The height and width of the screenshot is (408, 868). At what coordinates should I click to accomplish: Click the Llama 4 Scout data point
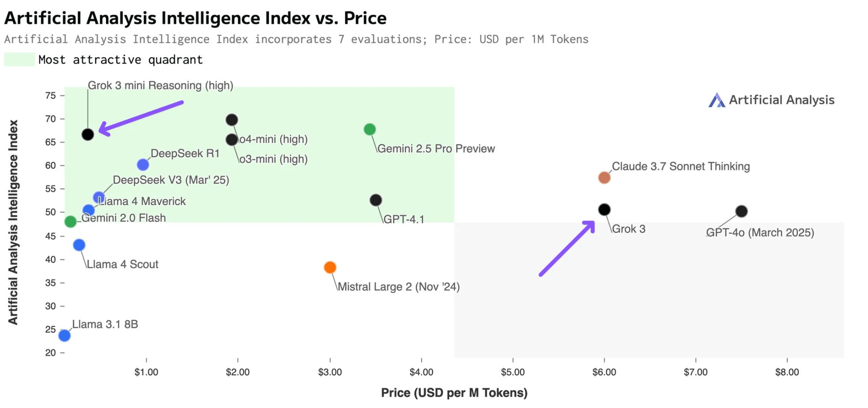[x=79, y=245]
